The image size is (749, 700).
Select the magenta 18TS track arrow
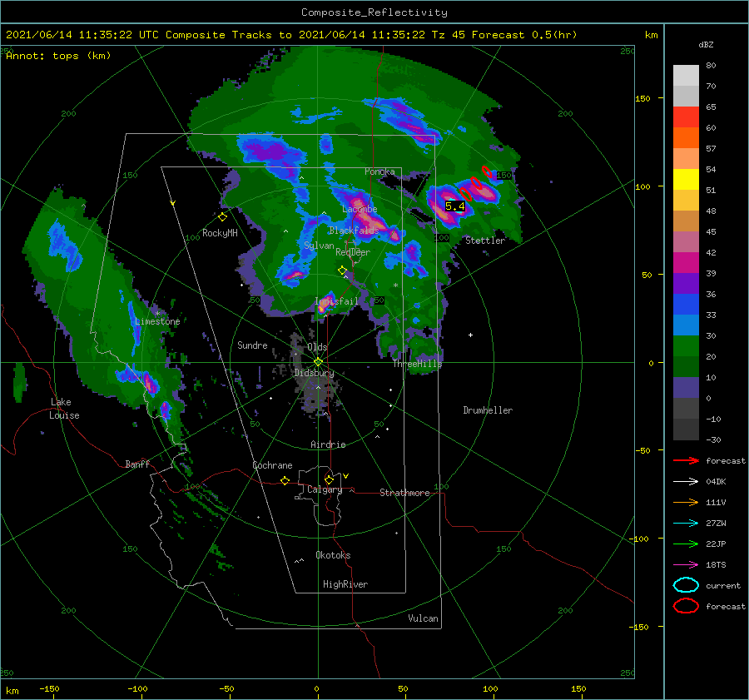pyautogui.click(x=686, y=565)
